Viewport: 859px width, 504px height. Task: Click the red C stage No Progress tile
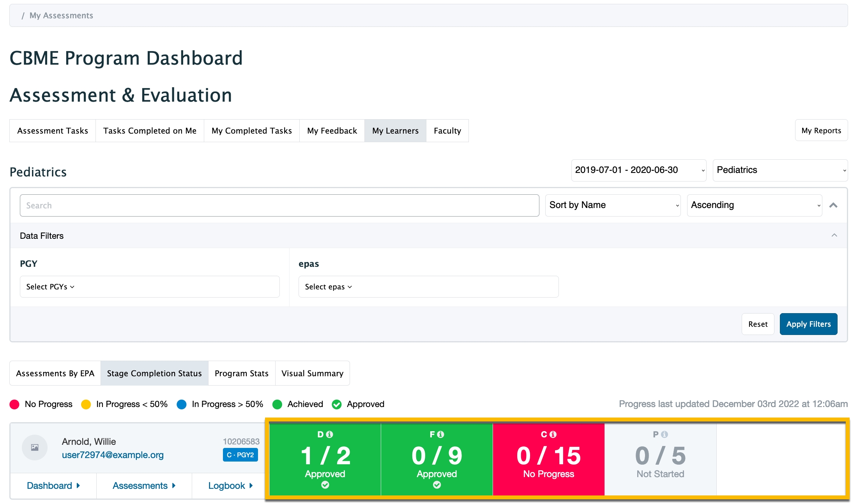[548, 460]
